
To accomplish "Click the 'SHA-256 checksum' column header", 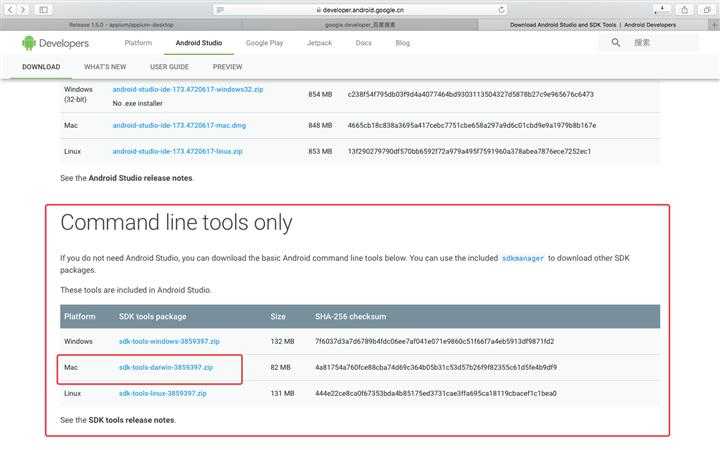I will click(x=350, y=316).
